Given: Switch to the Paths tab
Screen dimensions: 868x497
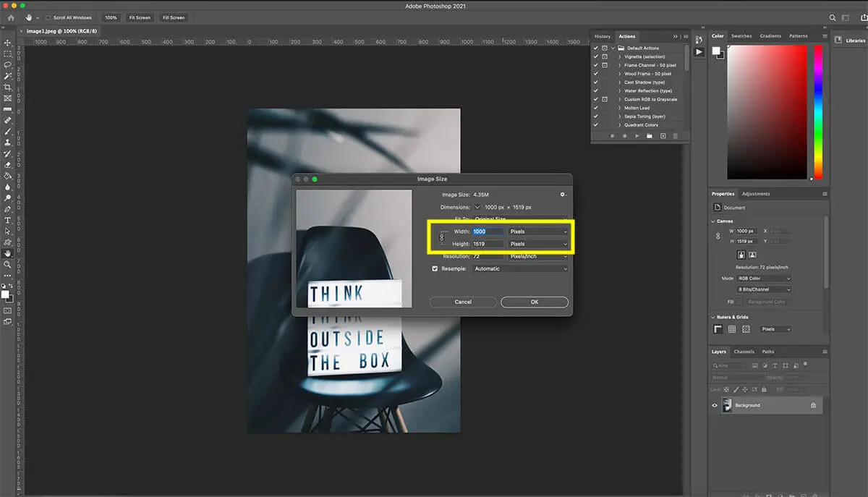Looking at the screenshot, I should (x=768, y=352).
